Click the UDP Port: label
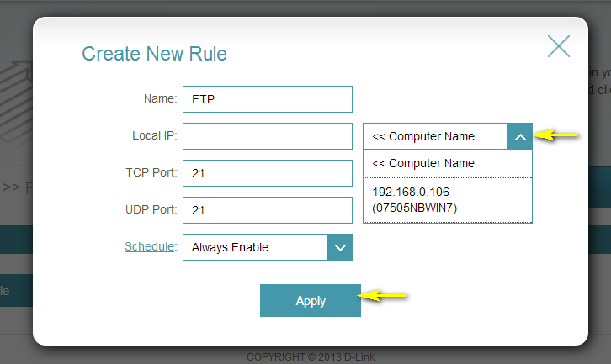Image resolution: width=611 pixels, height=364 pixels. click(149, 209)
